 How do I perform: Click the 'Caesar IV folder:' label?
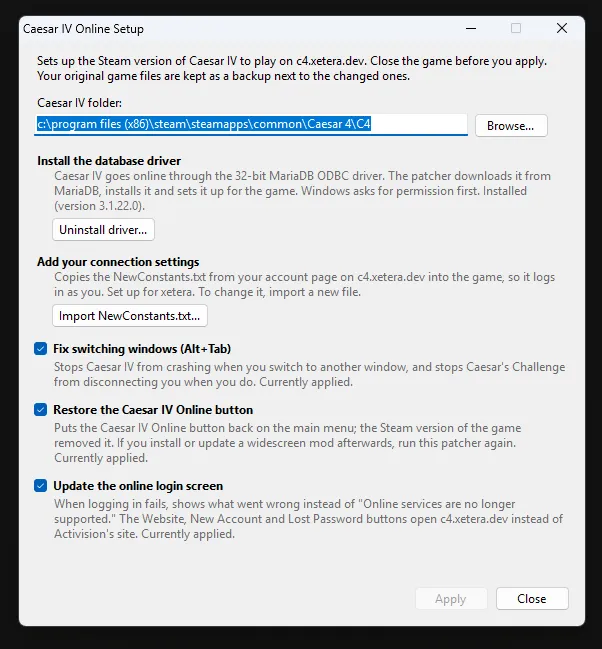tap(79, 103)
